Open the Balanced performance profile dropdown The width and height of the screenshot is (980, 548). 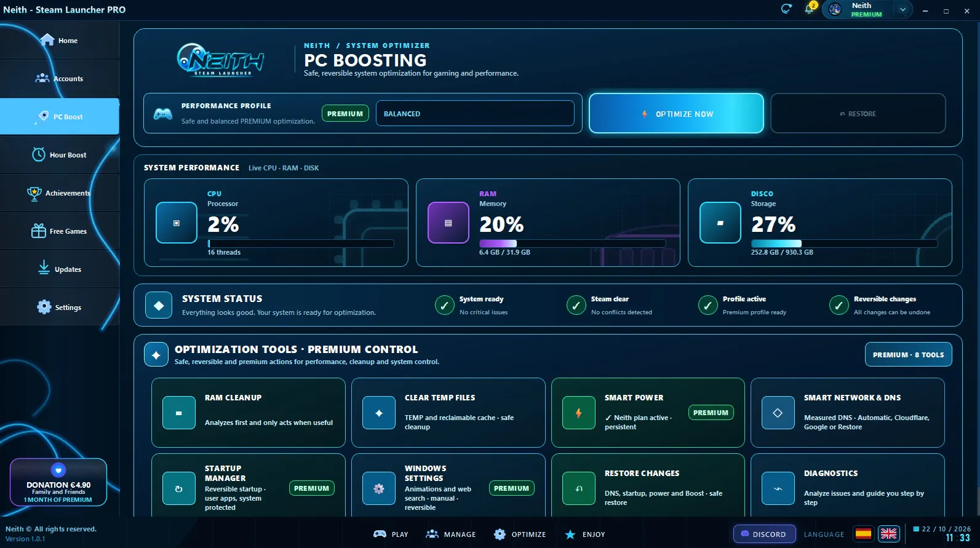coord(475,114)
